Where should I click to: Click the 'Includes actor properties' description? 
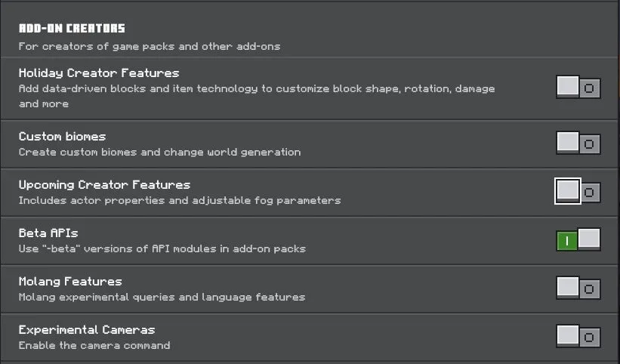click(x=180, y=200)
